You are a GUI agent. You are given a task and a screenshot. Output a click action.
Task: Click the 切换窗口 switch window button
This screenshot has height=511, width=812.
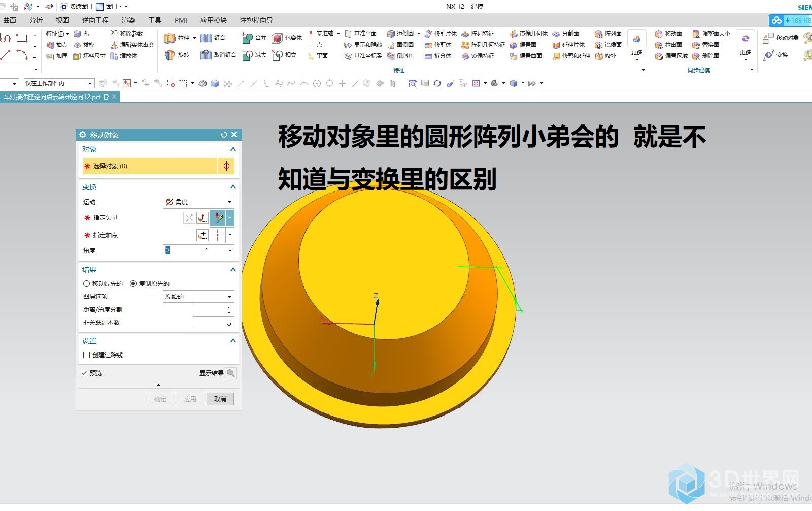[x=77, y=6]
